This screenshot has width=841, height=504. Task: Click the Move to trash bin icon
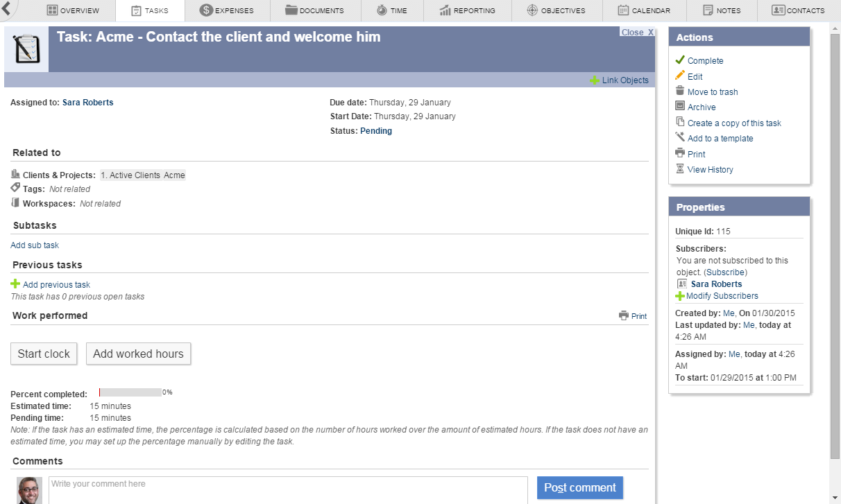680,91
